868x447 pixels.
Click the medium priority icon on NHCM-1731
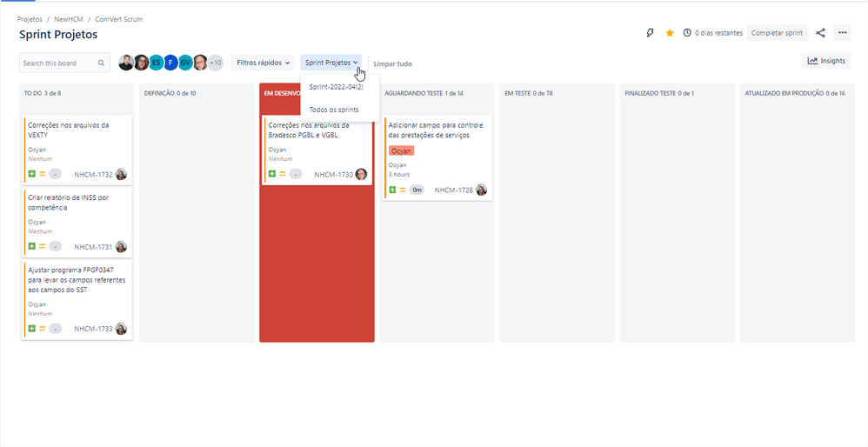[x=42, y=246]
